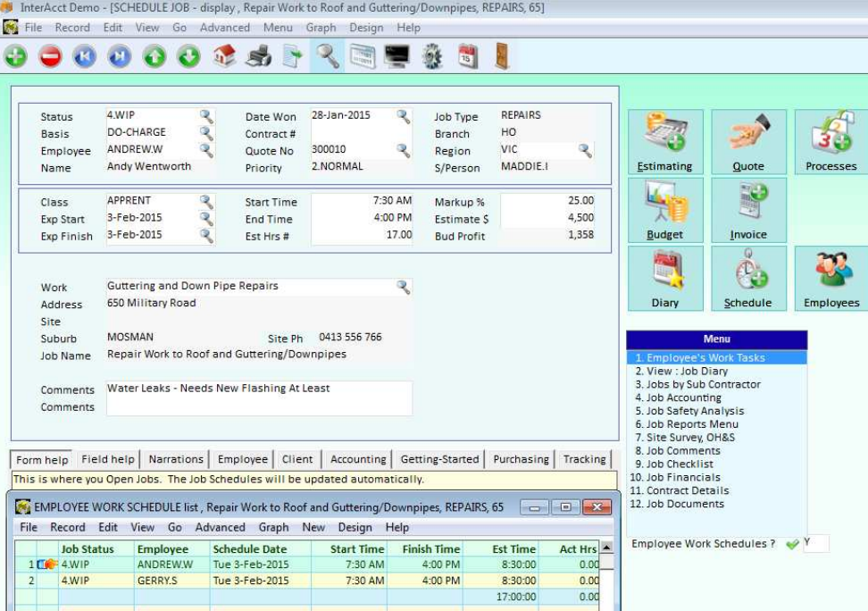Click the red delete record toolbar icon
This screenshot has width=868, height=611.
(50, 56)
